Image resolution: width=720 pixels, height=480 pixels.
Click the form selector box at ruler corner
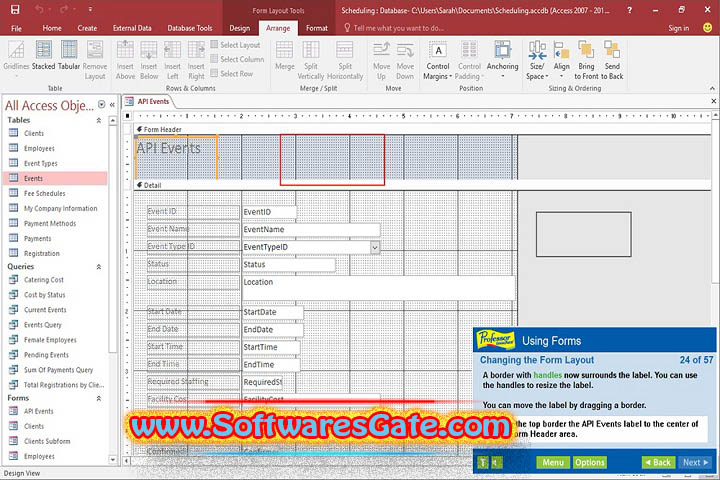coord(128,116)
